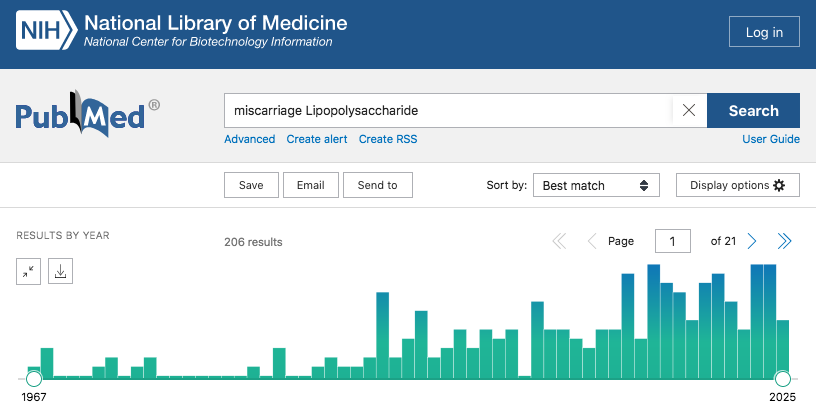Collapse the results by year chart
The width and height of the screenshot is (816, 417).
29,271
